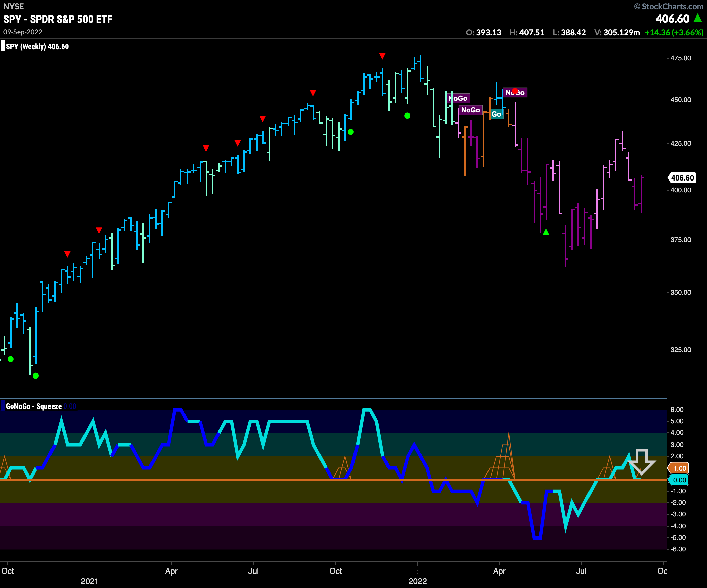Click the 425.00 price axis label
This screenshot has height=588, width=707.
681,143
